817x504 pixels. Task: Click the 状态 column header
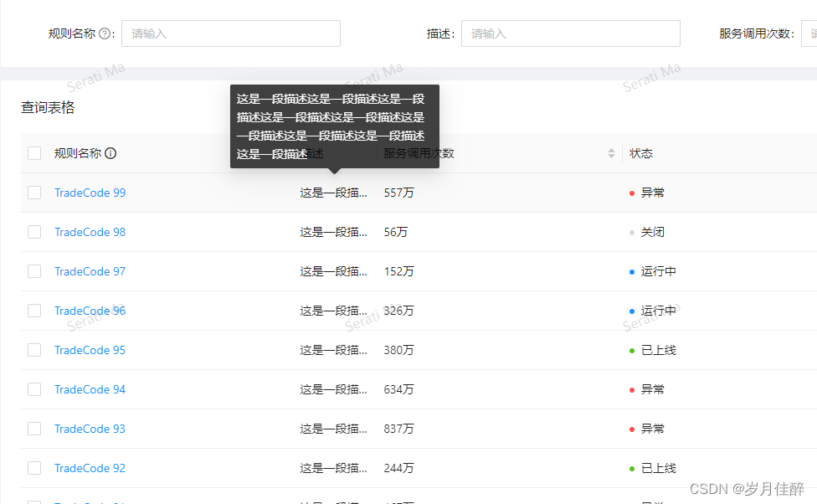point(641,153)
